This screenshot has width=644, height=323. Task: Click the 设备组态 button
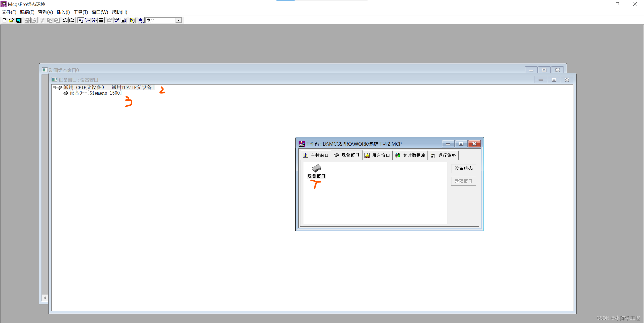pos(463,168)
